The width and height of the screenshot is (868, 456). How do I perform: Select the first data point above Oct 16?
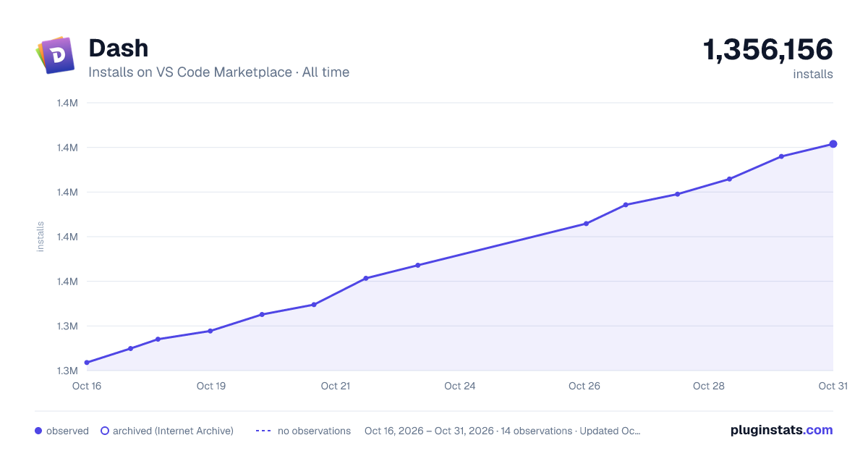click(87, 363)
